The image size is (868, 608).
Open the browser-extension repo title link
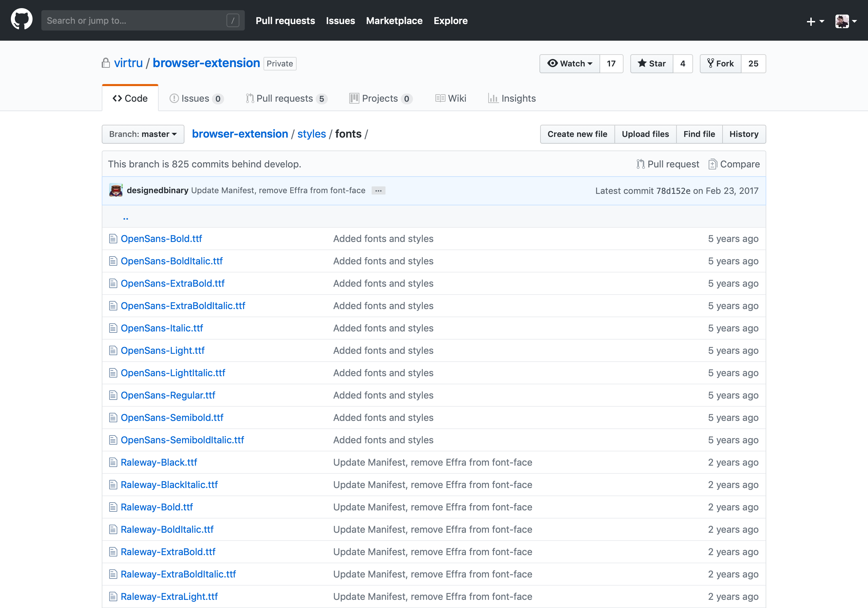click(206, 63)
